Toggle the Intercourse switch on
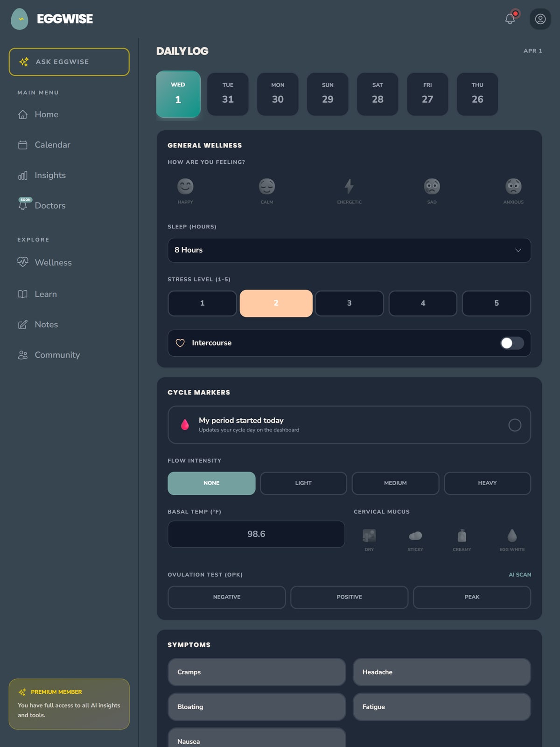The width and height of the screenshot is (560, 747). pyautogui.click(x=512, y=343)
